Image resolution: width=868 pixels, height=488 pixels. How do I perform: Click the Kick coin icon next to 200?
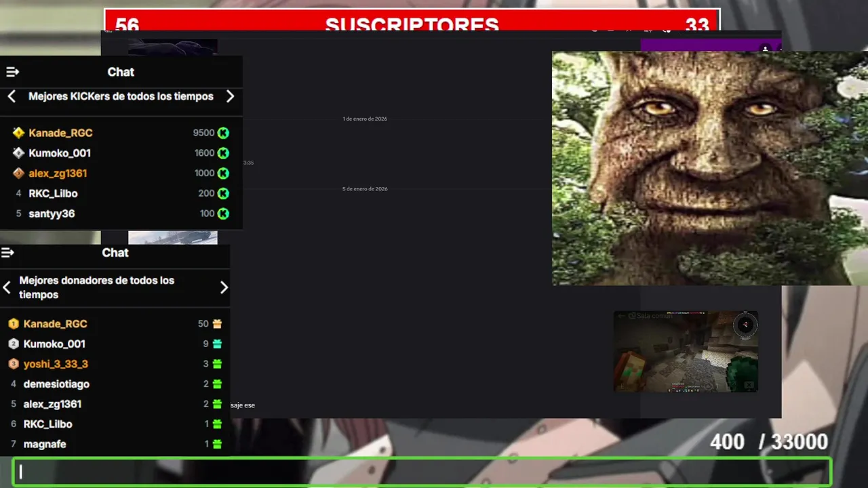[x=223, y=193]
